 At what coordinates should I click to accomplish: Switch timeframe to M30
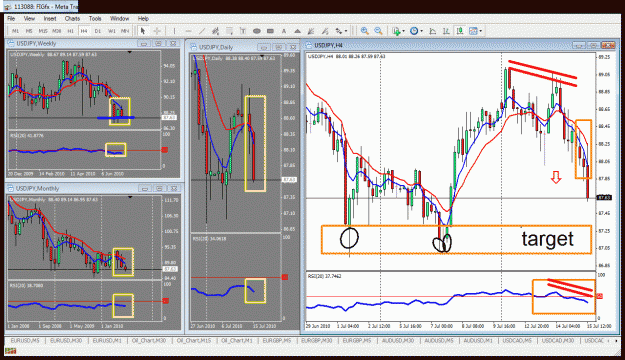point(57,31)
